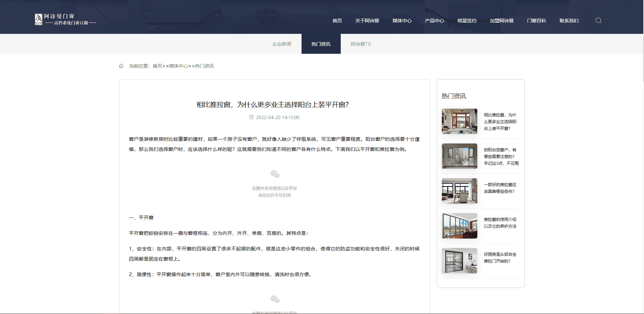The width and height of the screenshot is (644, 314).
Task: Open 门窗百科 from the navigation bar
Action: click(536, 21)
